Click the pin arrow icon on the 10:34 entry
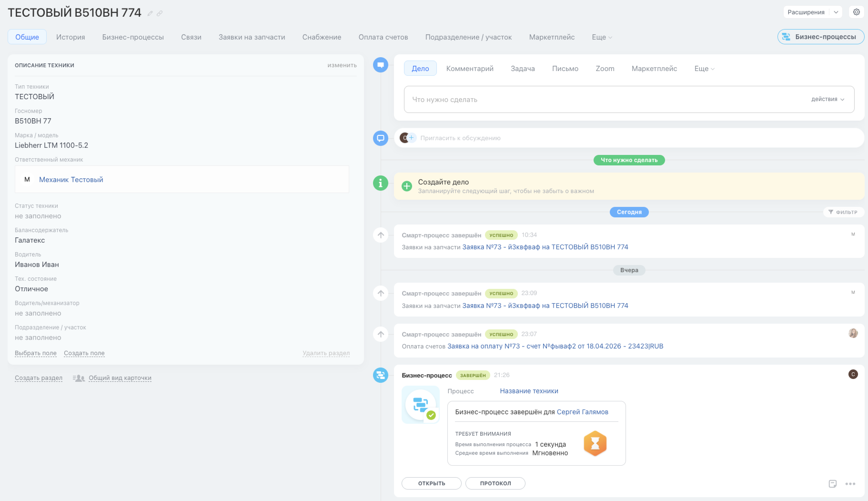Screen dimensions: 868x501 [380, 235]
